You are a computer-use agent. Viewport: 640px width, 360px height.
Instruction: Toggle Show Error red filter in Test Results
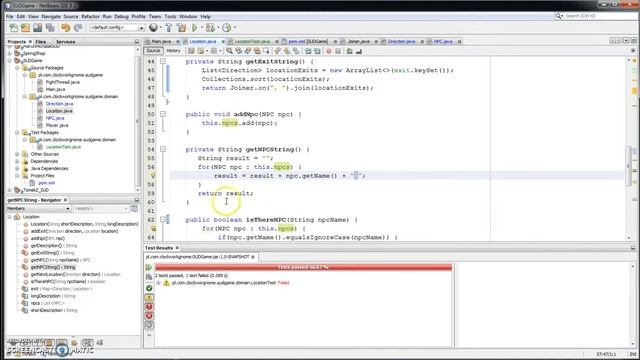tap(149, 307)
